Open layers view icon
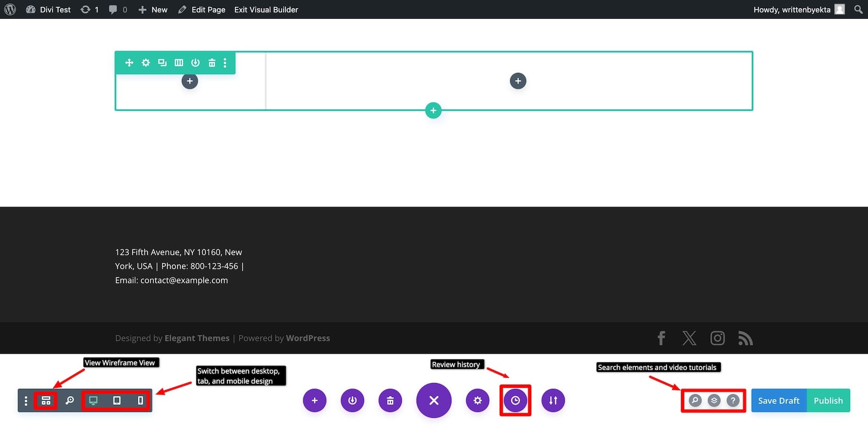Screen dimensions: 868x427 point(714,400)
